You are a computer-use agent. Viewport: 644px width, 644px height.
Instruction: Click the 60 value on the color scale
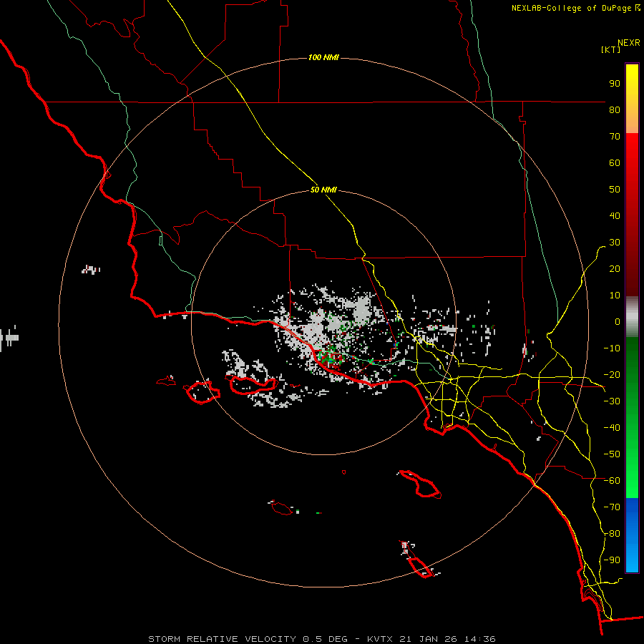tap(615, 162)
